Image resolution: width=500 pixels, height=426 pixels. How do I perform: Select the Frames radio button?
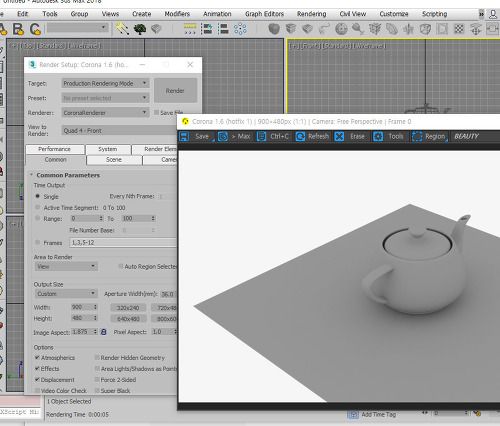pyautogui.click(x=38, y=242)
